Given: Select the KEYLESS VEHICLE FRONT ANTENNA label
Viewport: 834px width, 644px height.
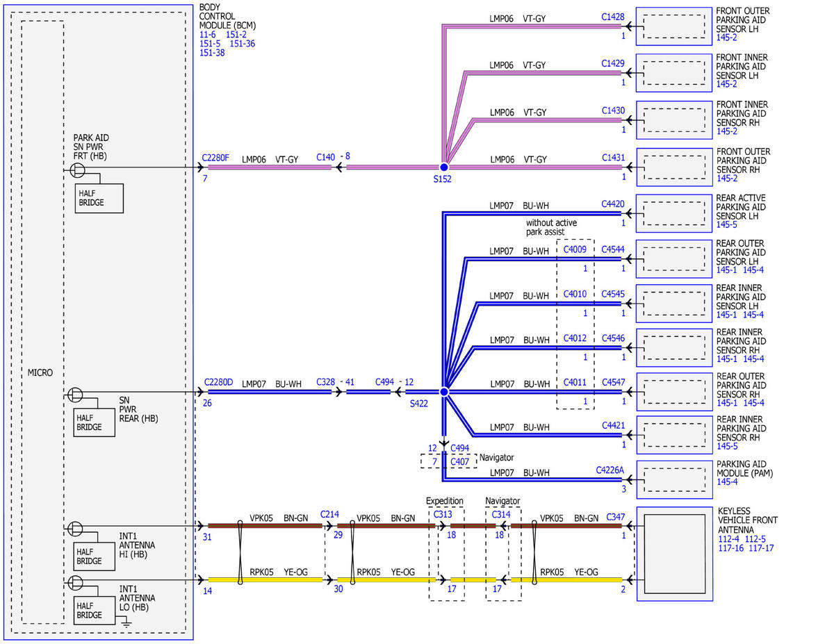Looking at the screenshot, I should 747,520.
